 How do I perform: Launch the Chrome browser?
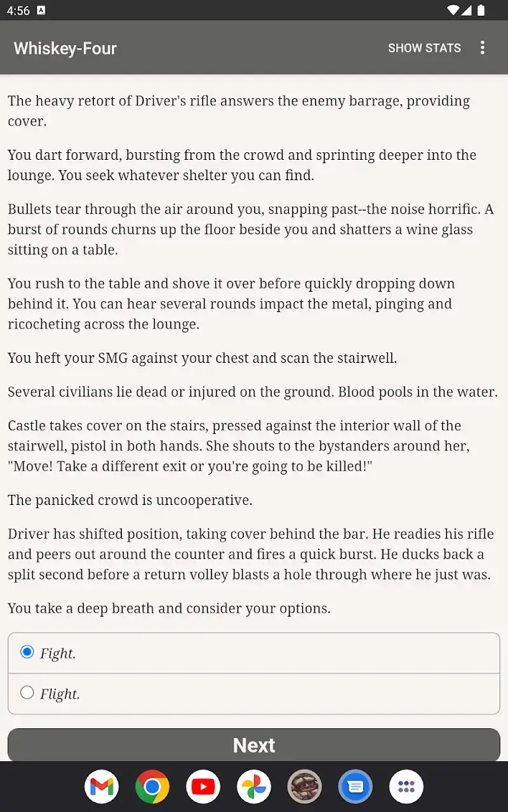pyautogui.click(x=152, y=786)
